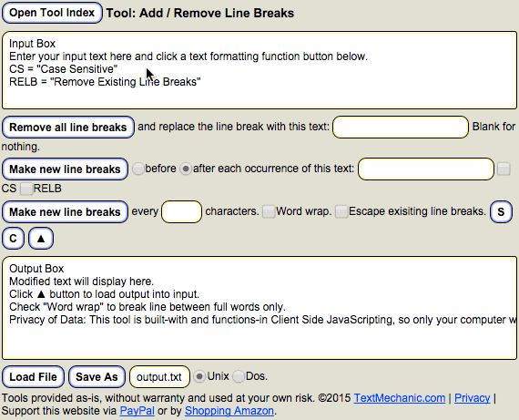
Task: Enable the Word wrap checkbox
Action: coord(269,211)
